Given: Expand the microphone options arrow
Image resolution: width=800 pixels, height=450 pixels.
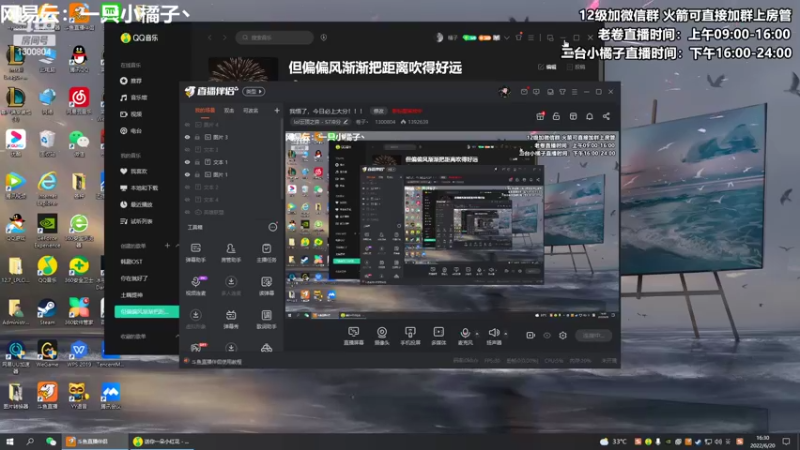Looking at the screenshot, I should pyautogui.click(x=477, y=334).
